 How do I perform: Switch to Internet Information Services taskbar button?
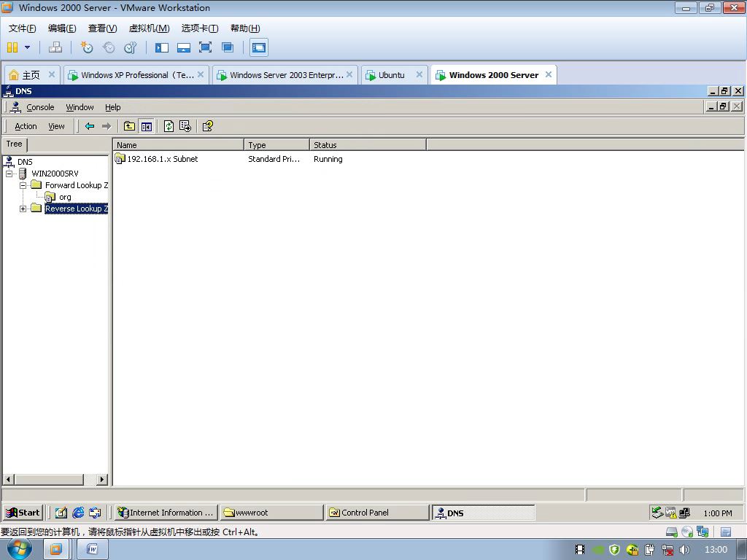[x=166, y=513]
